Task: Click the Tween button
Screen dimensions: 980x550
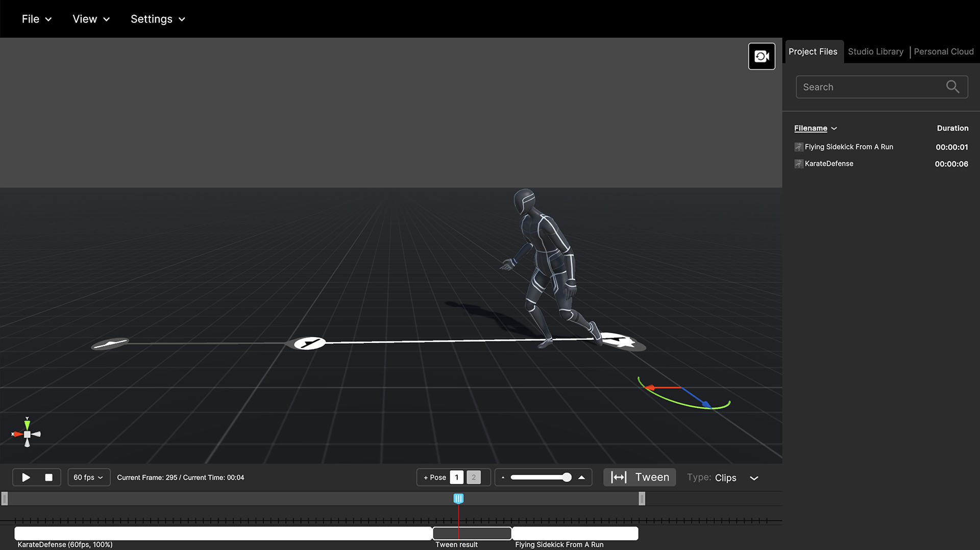Action: (x=640, y=478)
